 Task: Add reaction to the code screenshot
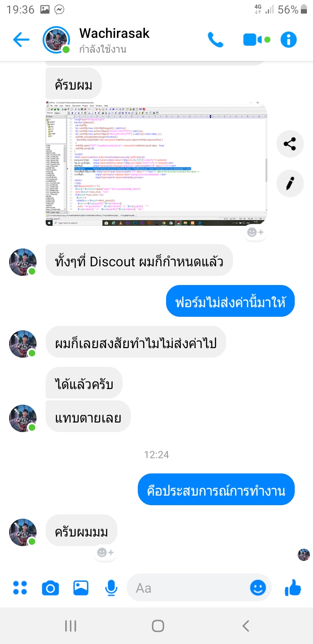coord(255,232)
